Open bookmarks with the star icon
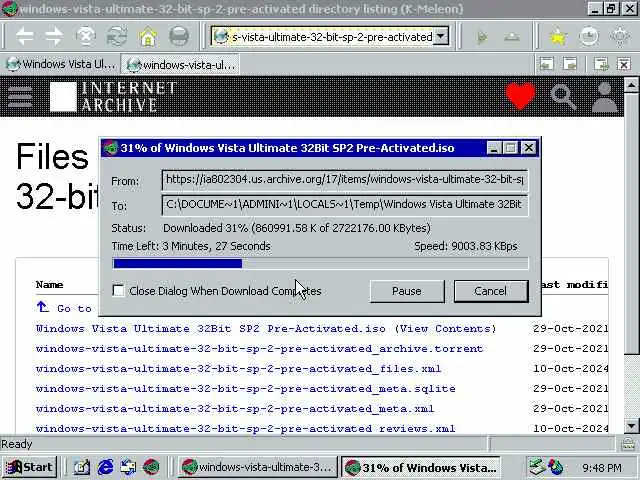This screenshot has height=480, width=640. coord(558,37)
